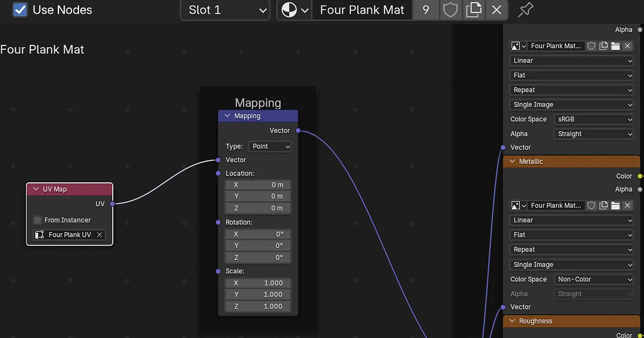
Task: Click the Vector input socket above Metallic
Action: (x=503, y=148)
